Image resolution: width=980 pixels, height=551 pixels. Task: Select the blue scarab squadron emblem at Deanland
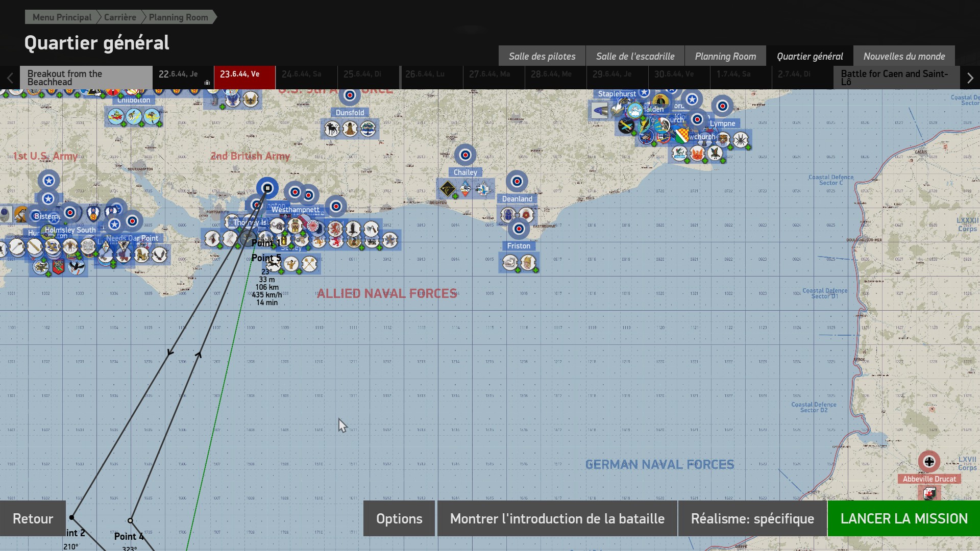pos(508,215)
